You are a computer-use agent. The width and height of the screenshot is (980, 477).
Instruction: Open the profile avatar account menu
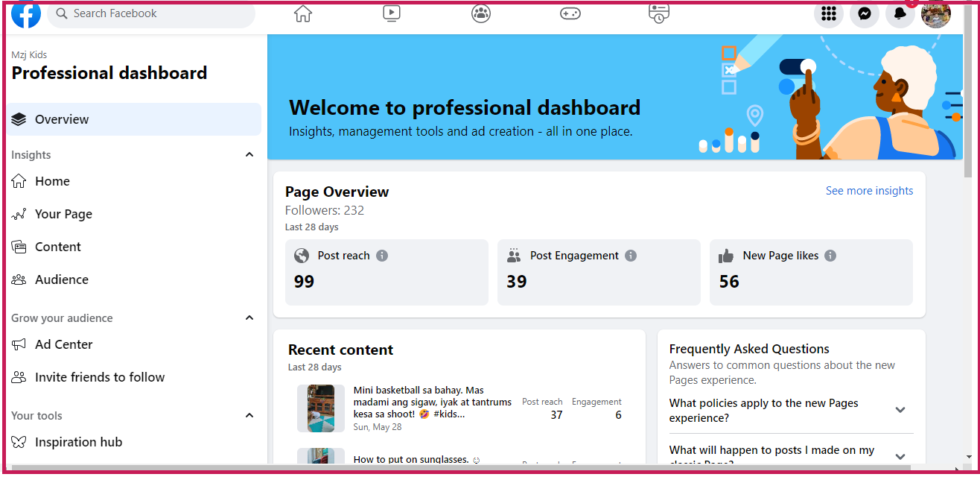coord(936,13)
